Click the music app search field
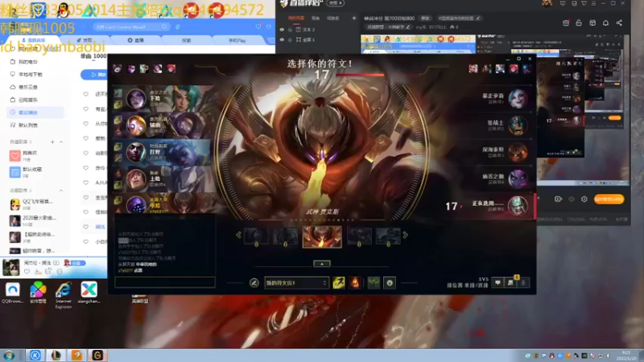The height and width of the screenshot is (362, 644). (130, 27)
